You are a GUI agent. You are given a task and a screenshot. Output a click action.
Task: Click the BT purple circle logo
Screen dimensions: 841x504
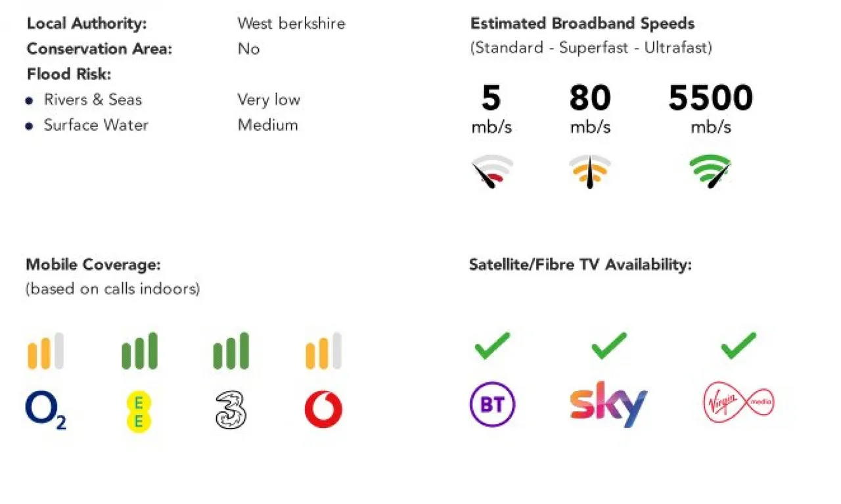point(493,404)
